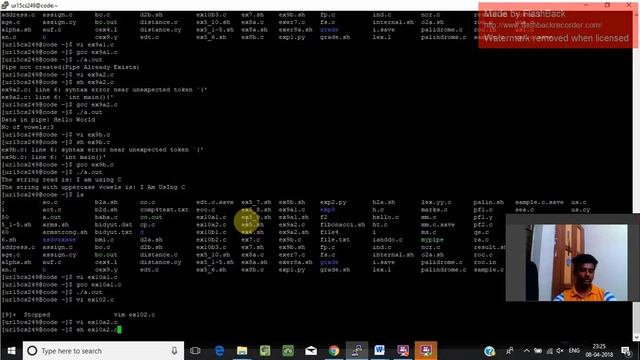Open the blue help question-mark tray icon

[489, 351]
